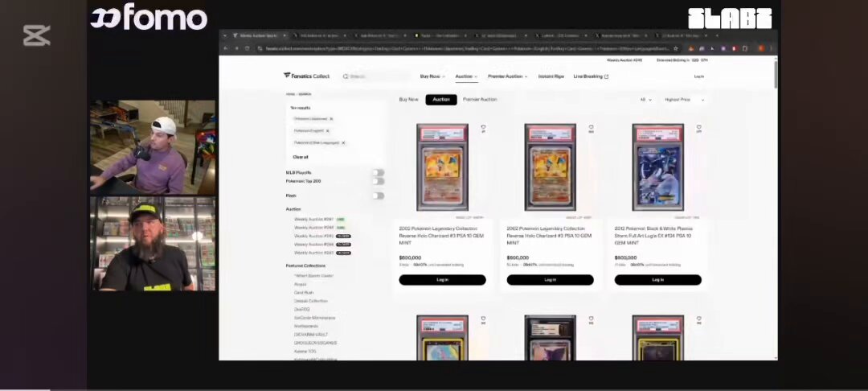The height and width of the screenshot is (391, 868).
Task: Select Weekly Auction #243 in sidebar
Action: [313, 253]
